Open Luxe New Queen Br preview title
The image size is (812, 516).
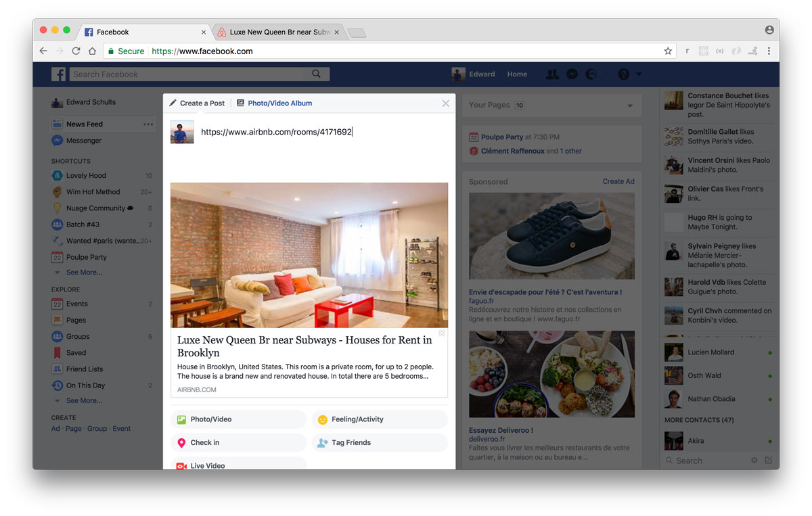[x=304, y=346]
